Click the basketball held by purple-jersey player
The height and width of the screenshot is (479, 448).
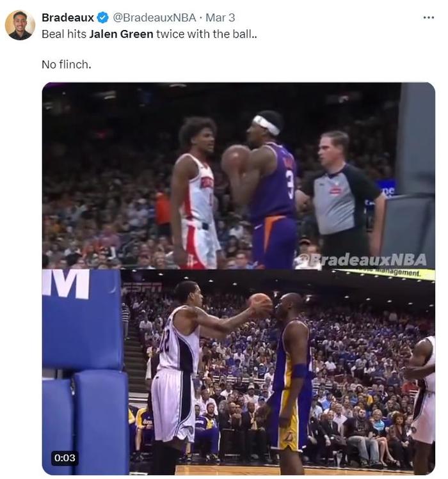(x=236, y=161)
